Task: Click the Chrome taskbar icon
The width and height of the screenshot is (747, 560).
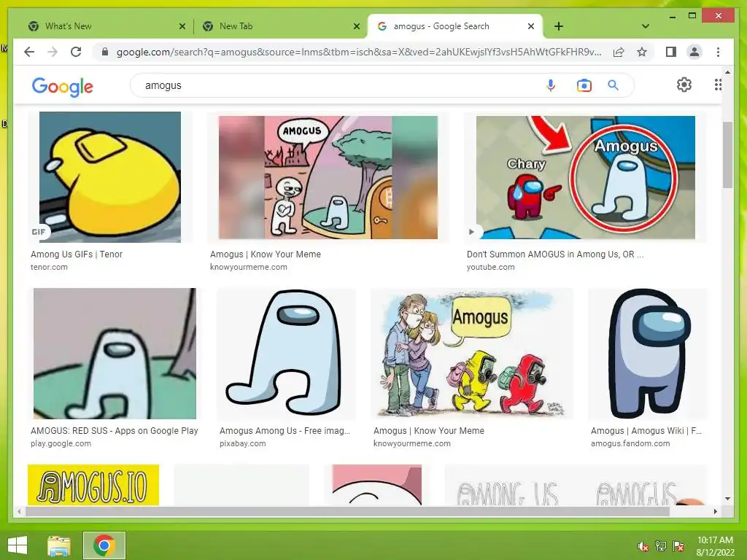Action: point(104,545)
